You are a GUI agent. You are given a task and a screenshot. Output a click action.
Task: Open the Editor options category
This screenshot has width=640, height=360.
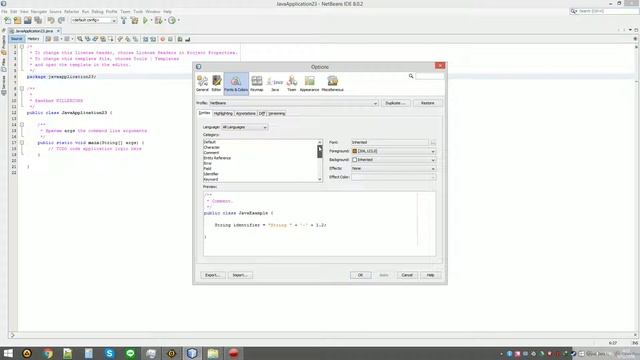(x=216, y=83)
